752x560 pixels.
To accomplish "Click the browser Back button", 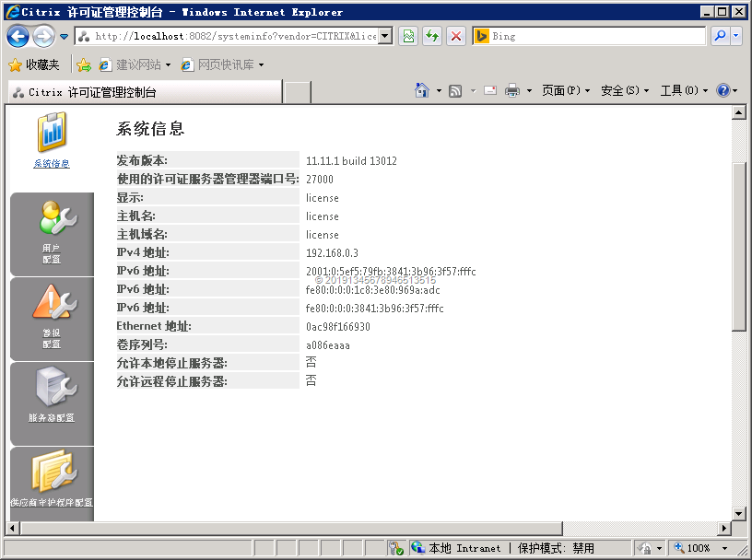I will pos(18,36).
